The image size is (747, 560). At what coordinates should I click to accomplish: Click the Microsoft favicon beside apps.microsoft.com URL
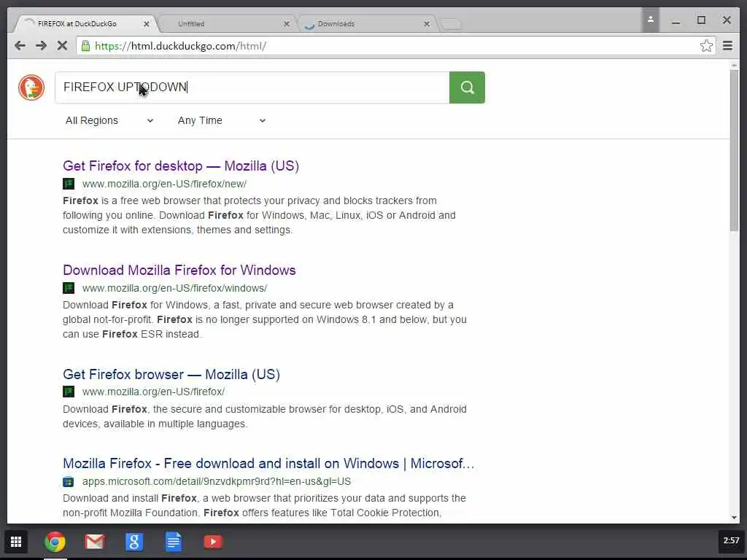point(69,481)
